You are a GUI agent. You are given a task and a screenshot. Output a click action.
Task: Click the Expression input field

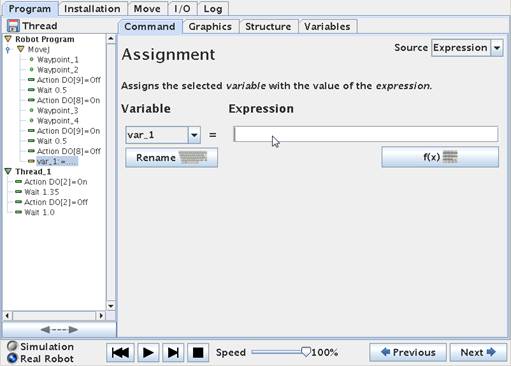tap(366, 134)
